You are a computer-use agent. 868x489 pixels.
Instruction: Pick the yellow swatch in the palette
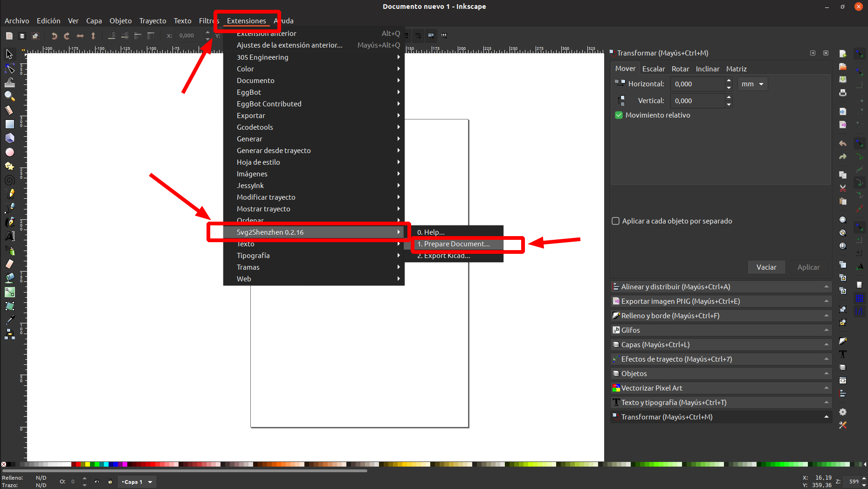(87, 464)
